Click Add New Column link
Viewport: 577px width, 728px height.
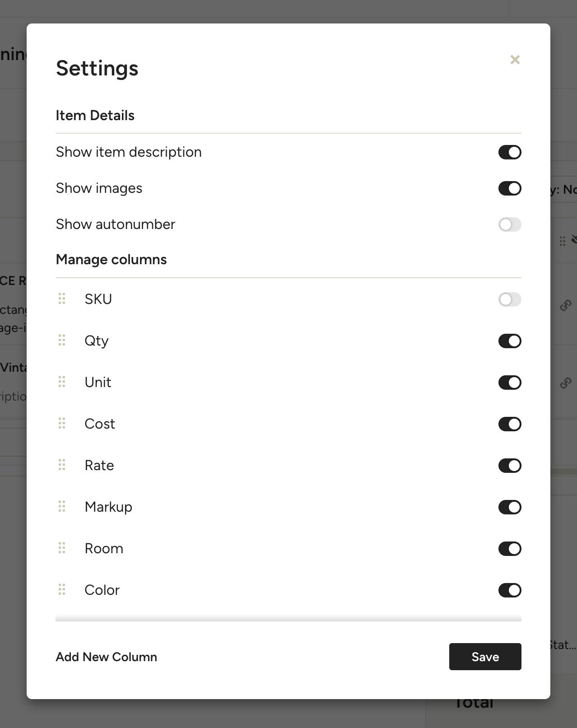(x=106, y=657)
